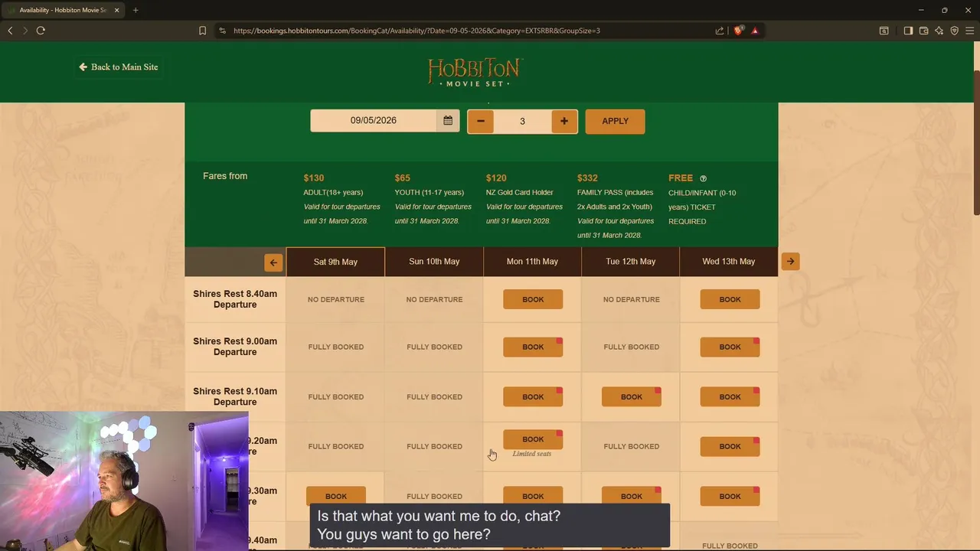Viewport: 980px width, 551px height.
Task: Bookmark this page
Action: coord(202,31)
